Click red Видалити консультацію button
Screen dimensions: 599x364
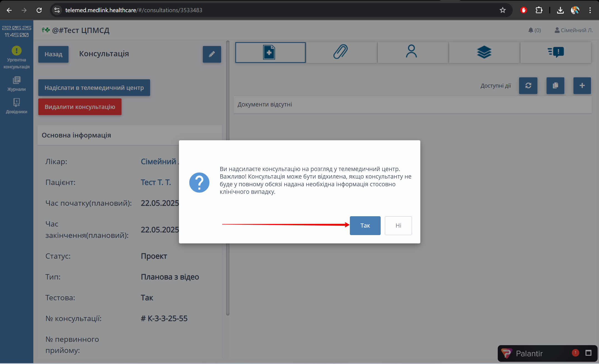[x=80, y=107]
